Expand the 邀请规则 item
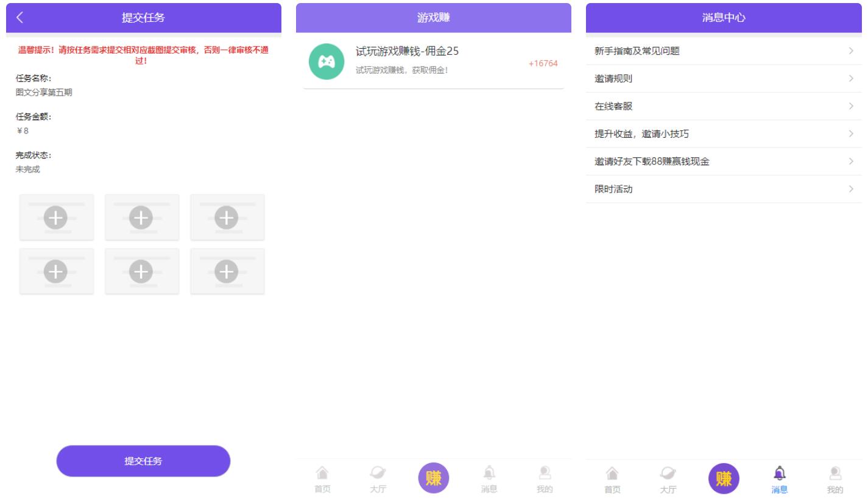The image size is (868, 504). pos(722,79)
